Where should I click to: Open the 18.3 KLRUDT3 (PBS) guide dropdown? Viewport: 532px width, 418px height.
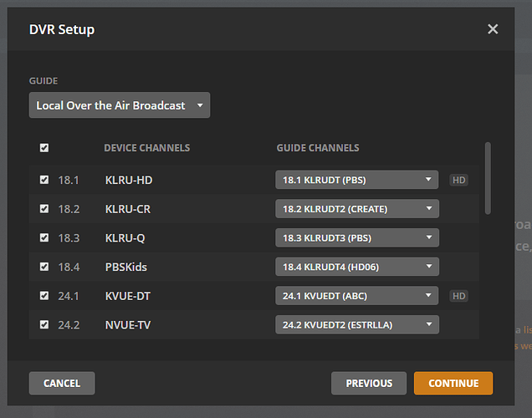[357, 237]
